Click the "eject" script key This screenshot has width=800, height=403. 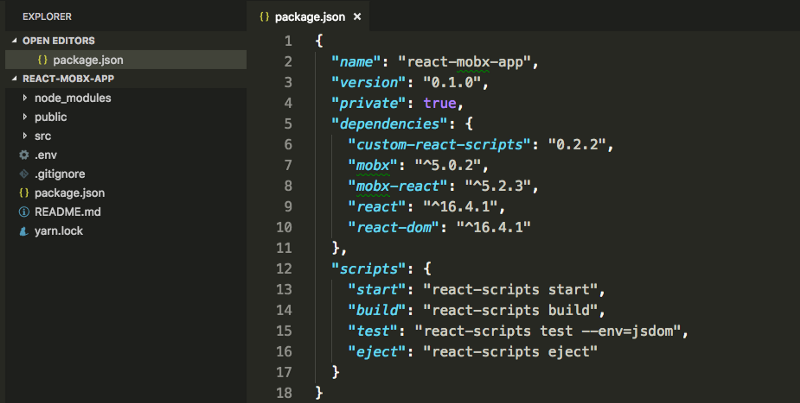point(377,352)
